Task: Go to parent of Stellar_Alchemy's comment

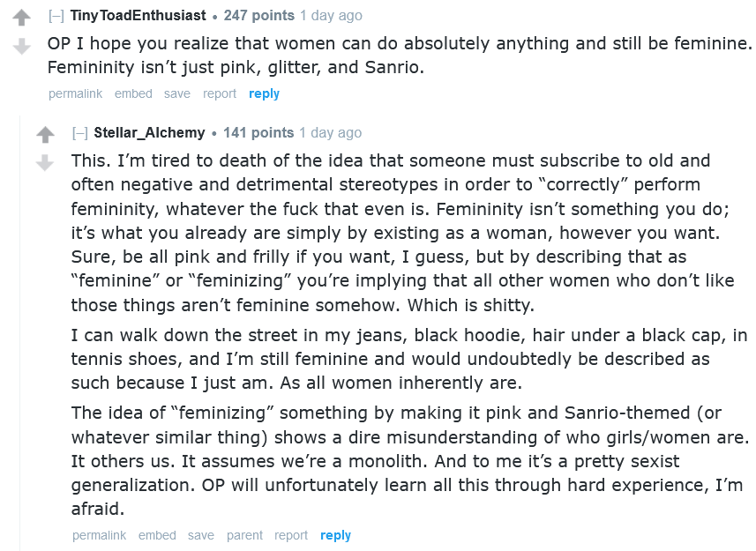Action: 244,535
